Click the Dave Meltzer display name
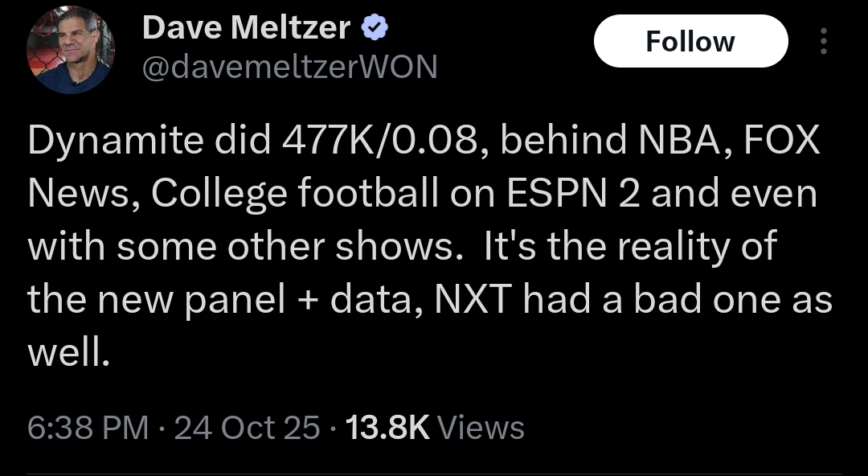 [x=246, y=29]
